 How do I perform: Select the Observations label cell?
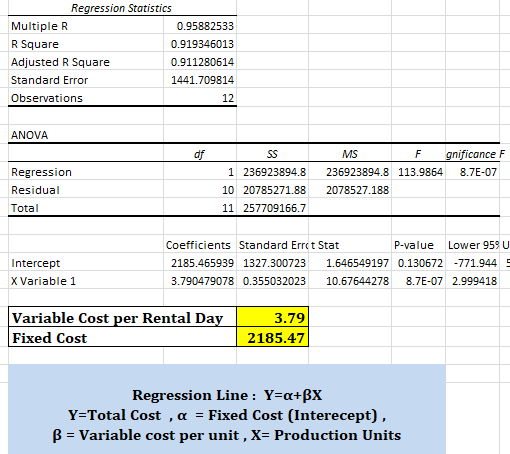pyautogui.click(x=86, y=98)
